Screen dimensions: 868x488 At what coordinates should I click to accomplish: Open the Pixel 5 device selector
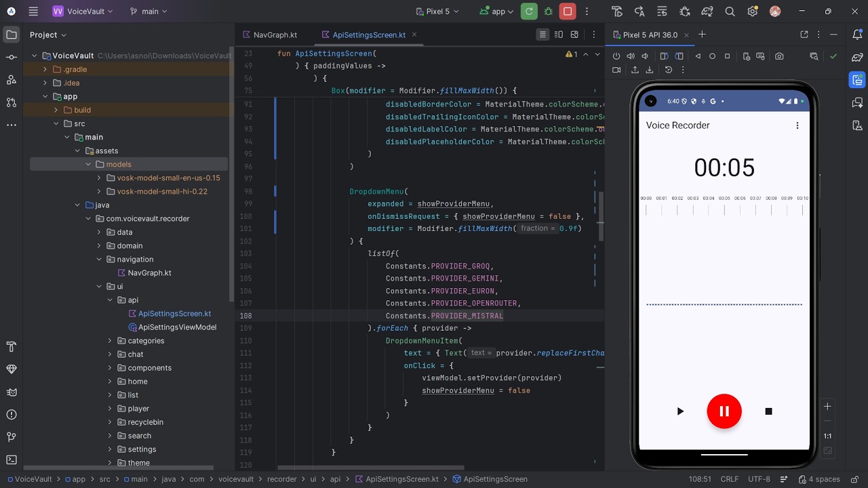tap(437, 12)
